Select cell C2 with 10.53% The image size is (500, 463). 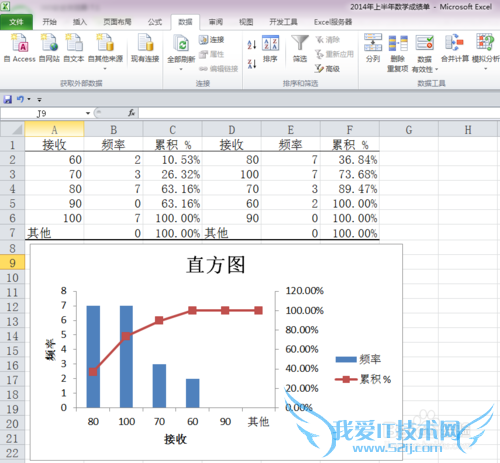click(172, 160)
